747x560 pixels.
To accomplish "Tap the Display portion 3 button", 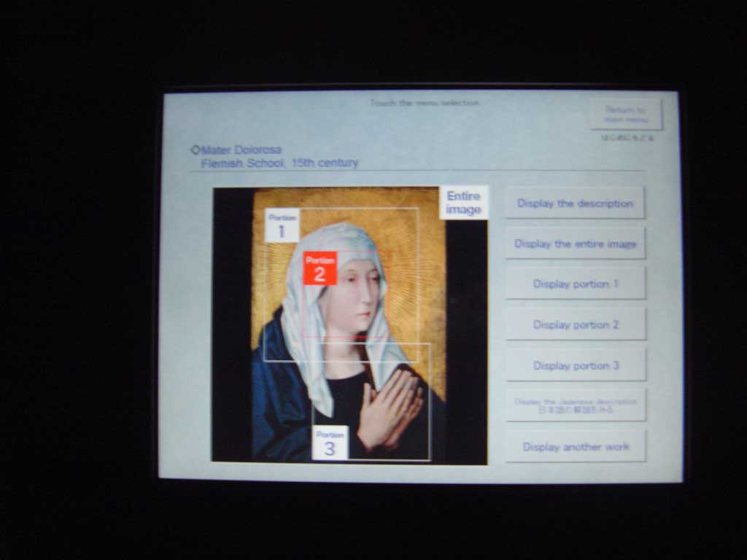I will (x=576, y=365).
